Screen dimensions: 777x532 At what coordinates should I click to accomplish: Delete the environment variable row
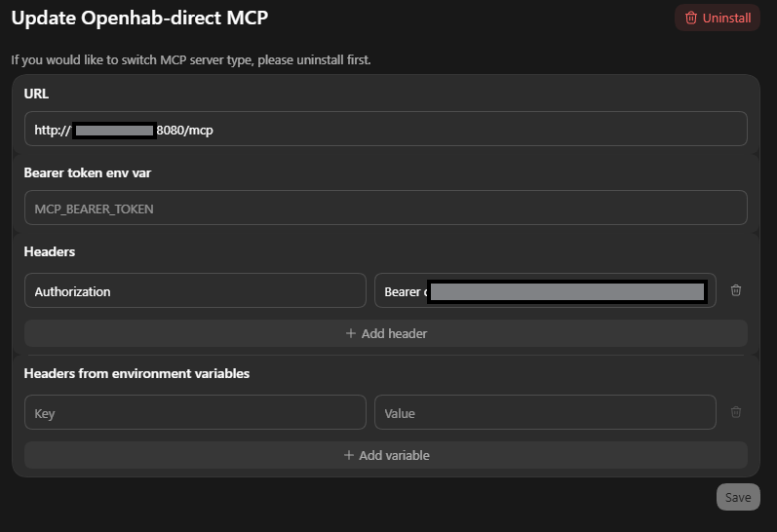(x=736, y=412)
